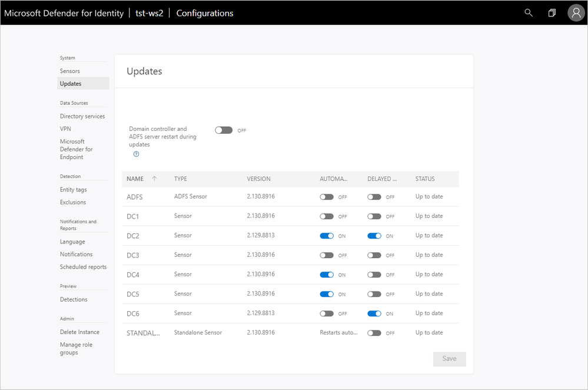The height and width of the screenshot is (390, 588).
Task: Enable automatic restart for DC1
Action: point(327,216)
